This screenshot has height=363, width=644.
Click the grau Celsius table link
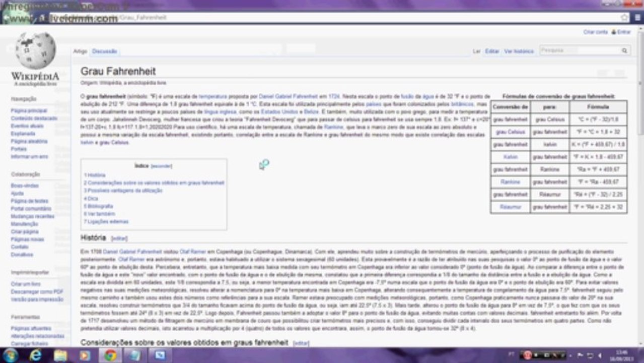(510, 132)
